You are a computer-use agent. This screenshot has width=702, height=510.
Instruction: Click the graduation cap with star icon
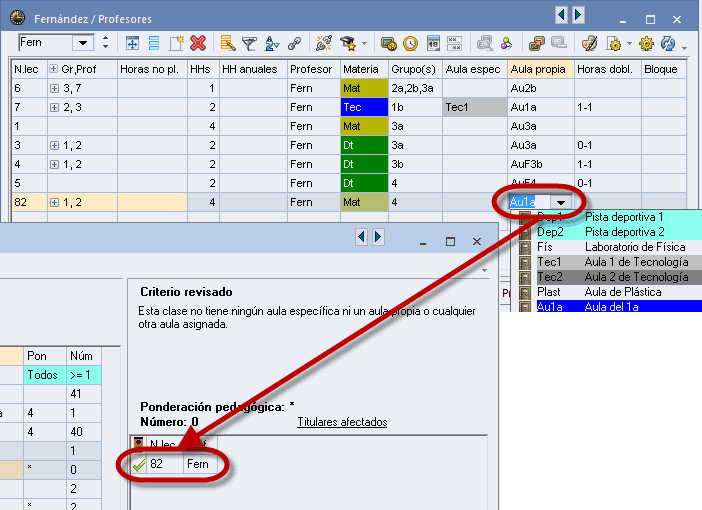click(348, 43)
